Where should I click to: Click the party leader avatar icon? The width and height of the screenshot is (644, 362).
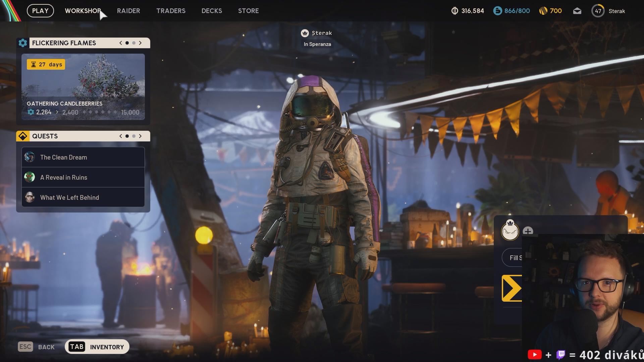pyautogui.click(x=510, y=231)
